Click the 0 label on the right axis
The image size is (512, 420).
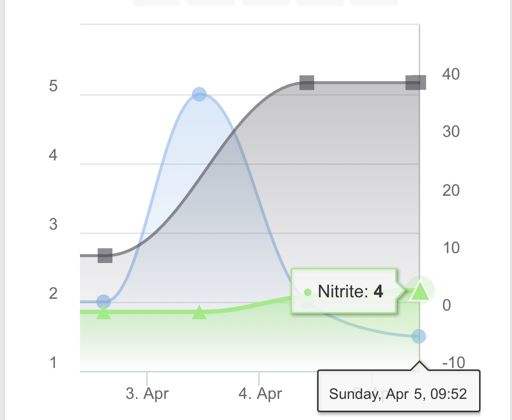point(446,305)
